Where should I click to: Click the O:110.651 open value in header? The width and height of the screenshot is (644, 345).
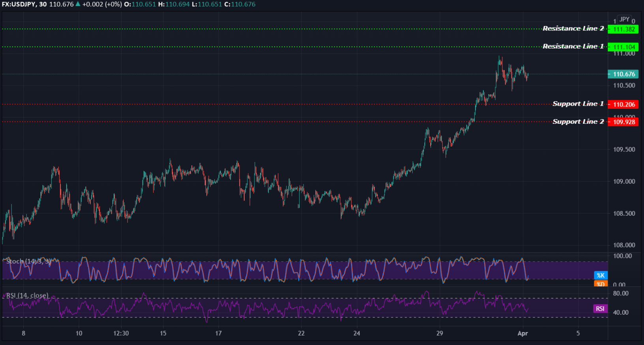140,4
